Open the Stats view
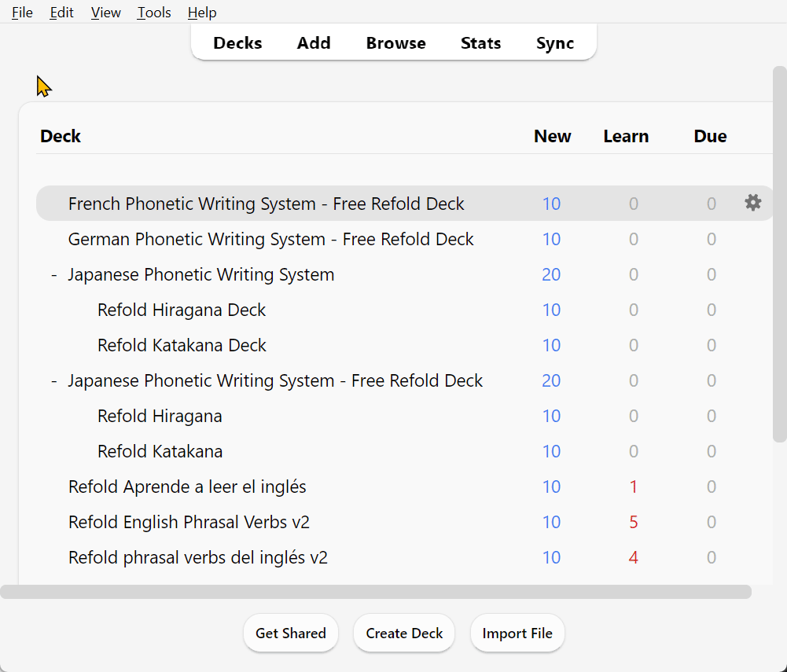Screen dimensions: 787x672 click(480, 43)
